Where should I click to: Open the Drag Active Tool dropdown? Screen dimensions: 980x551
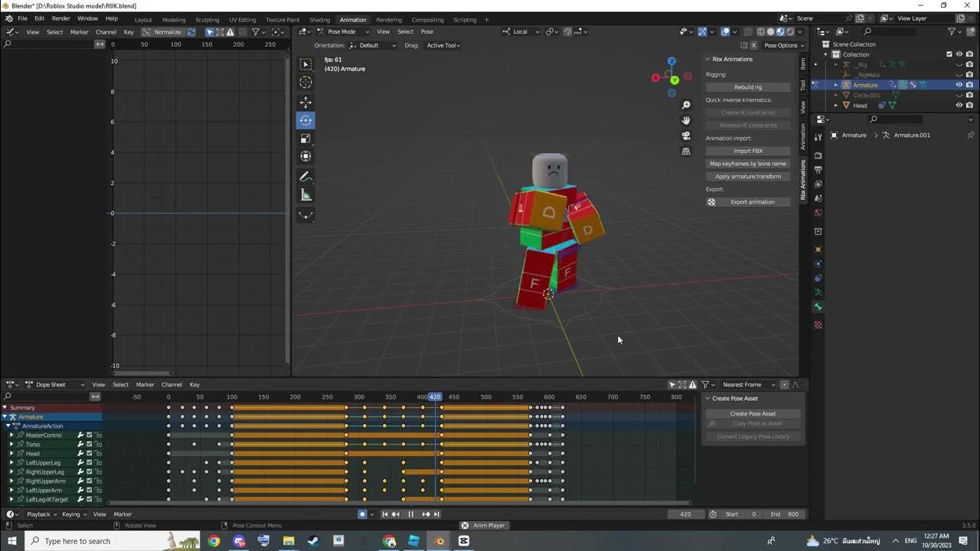pyautogui.click(x=444, y=45)
